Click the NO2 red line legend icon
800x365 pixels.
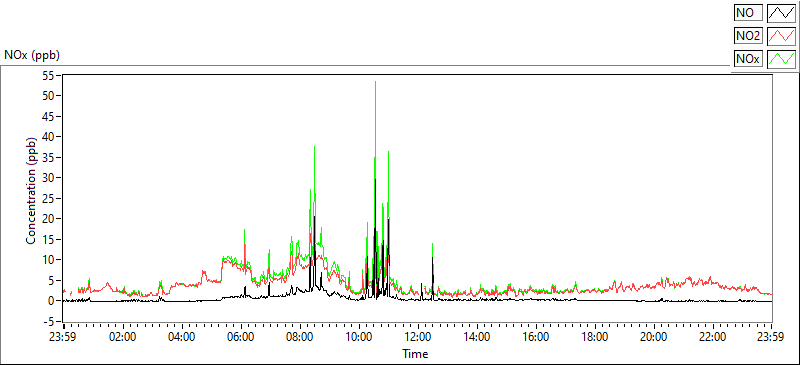coord(781,36)
